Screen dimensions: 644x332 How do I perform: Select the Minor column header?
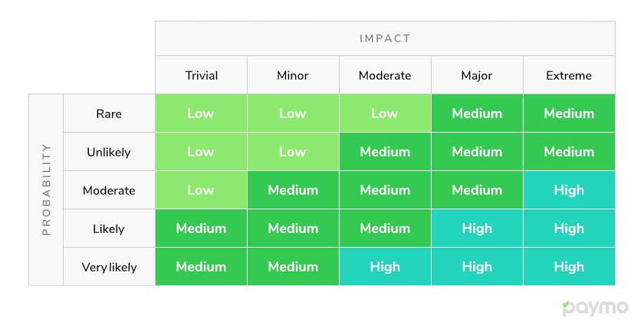(x=293, y=75)
